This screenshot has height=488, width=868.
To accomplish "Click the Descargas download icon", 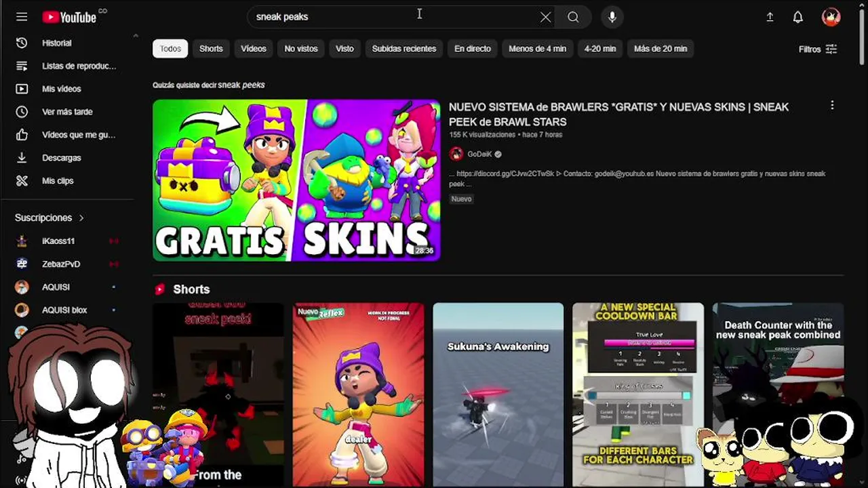I will pos(22,158).
